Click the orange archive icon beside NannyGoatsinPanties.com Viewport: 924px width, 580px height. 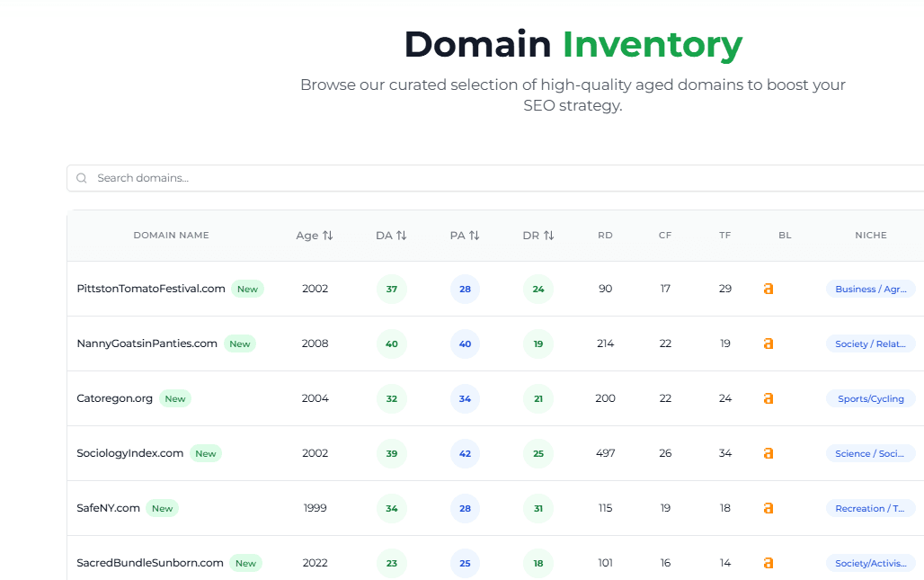[769, 344]
